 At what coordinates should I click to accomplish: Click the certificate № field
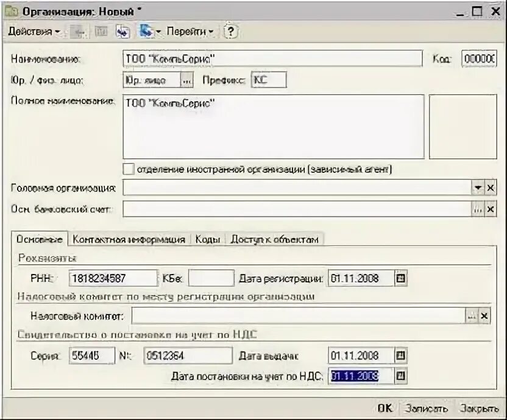188,355
